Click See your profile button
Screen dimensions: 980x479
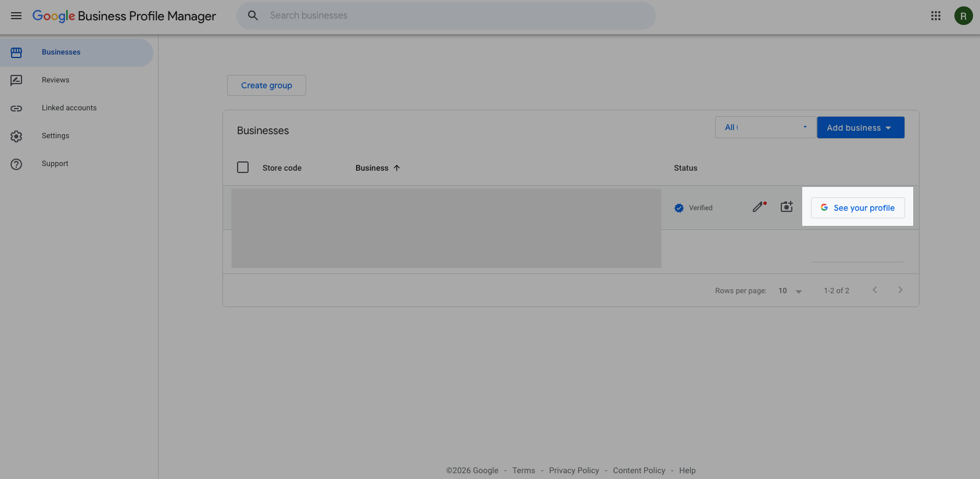(x=857, y=208)
